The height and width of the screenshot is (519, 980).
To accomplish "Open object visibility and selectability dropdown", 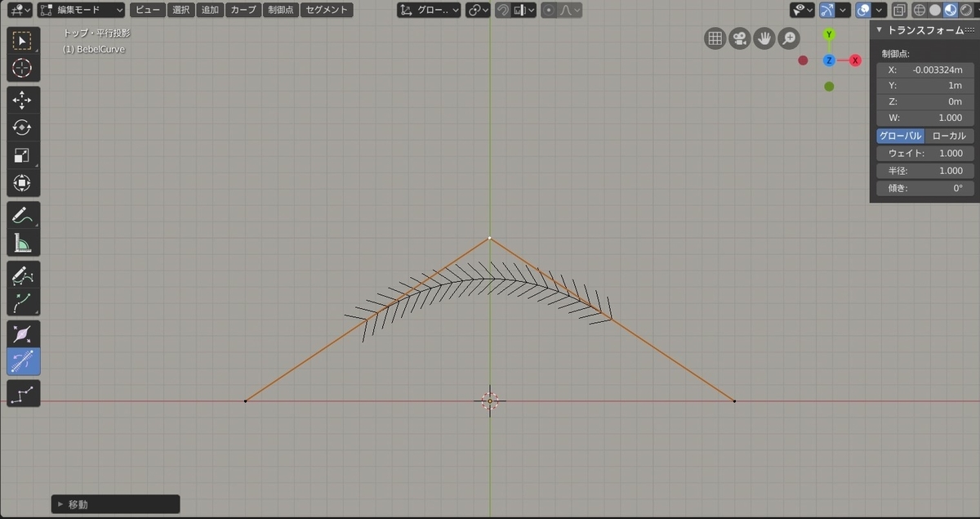I will (x=802, y=11).
